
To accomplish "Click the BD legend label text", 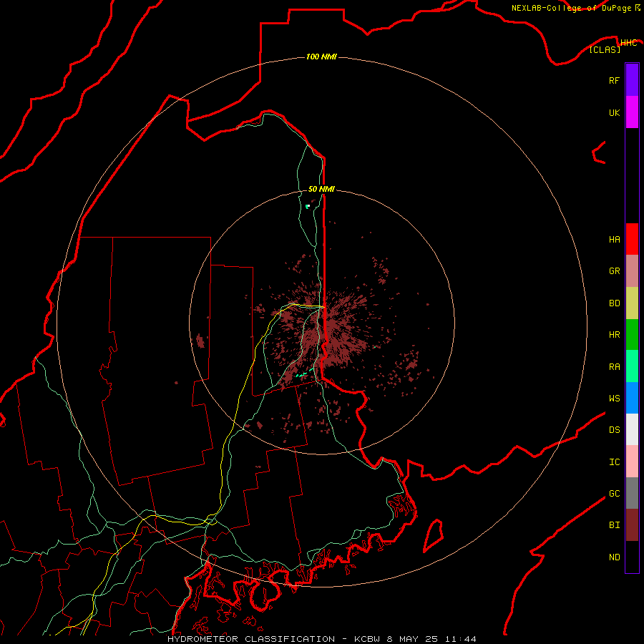I will (615, 303).
